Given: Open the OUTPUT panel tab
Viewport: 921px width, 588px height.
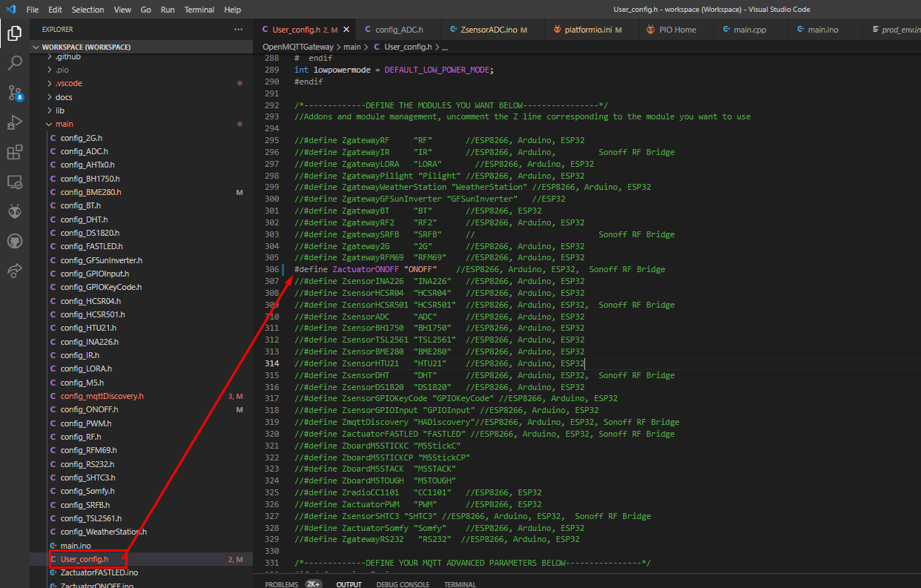Looking at the screenshot, I should [x=349, y=584].
